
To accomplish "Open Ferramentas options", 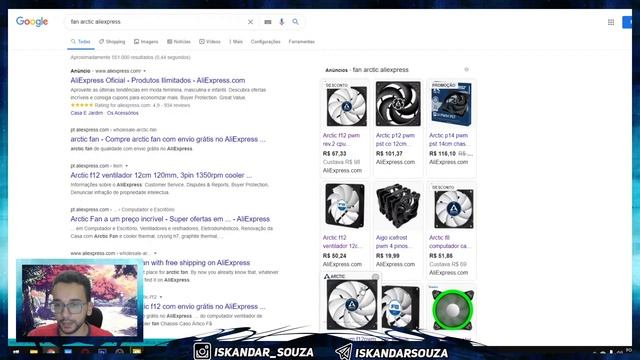I will [x=302, y=42].
